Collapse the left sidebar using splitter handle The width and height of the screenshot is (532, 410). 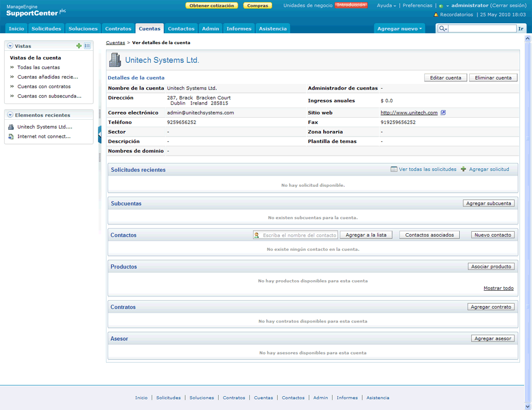[100, 135]
